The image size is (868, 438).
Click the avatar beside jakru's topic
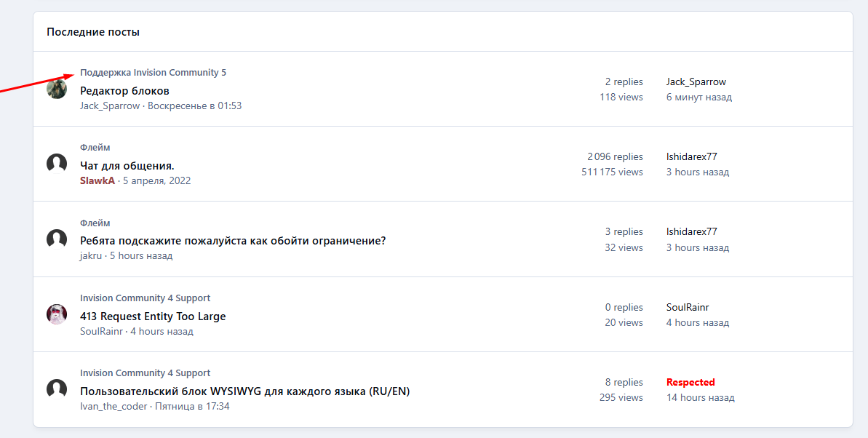point(57,239)
